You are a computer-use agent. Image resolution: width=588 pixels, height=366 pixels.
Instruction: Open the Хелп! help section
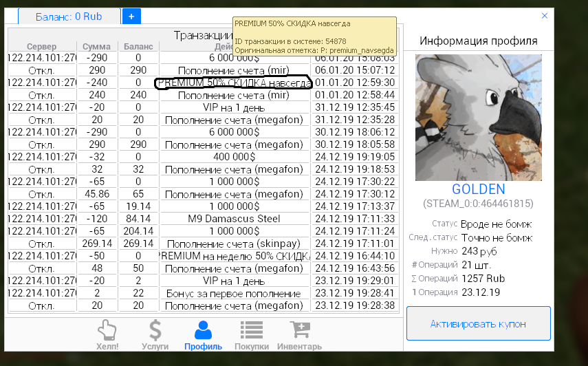(107, 335)
